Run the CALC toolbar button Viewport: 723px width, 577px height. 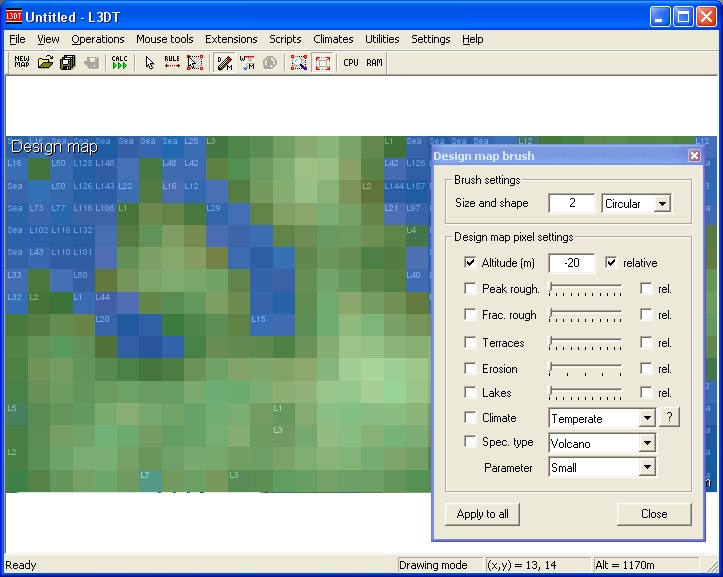coord(120,63)
